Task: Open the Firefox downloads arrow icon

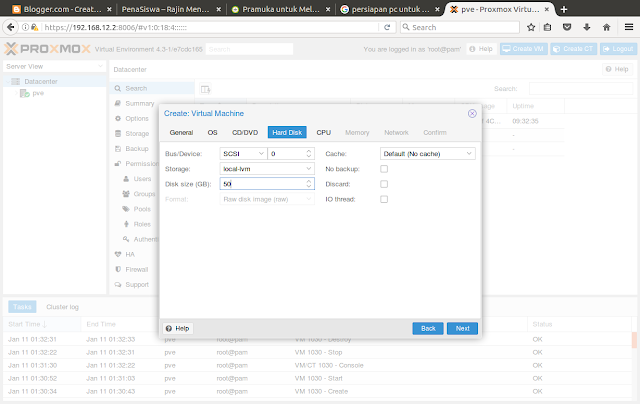Action: click(x=587, y=27)
